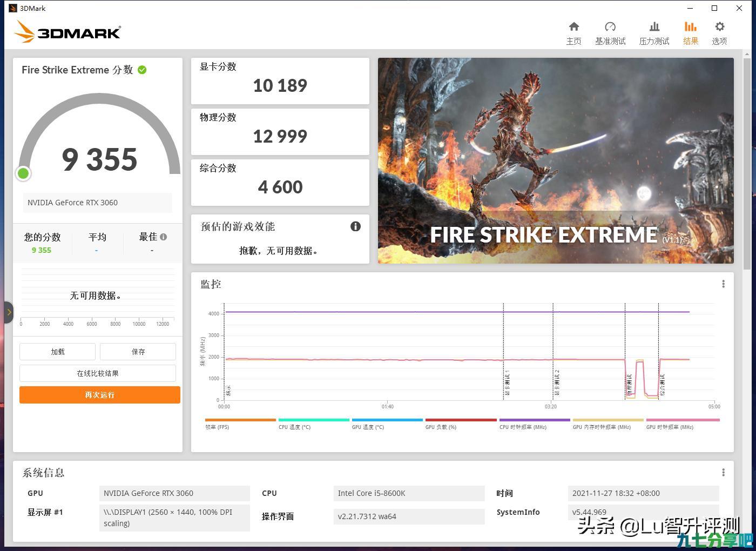This screenshot has width=756, height=551.
Task: Click the 操作界面 version v2.21.7312 wa64
Action: point(409,516)
